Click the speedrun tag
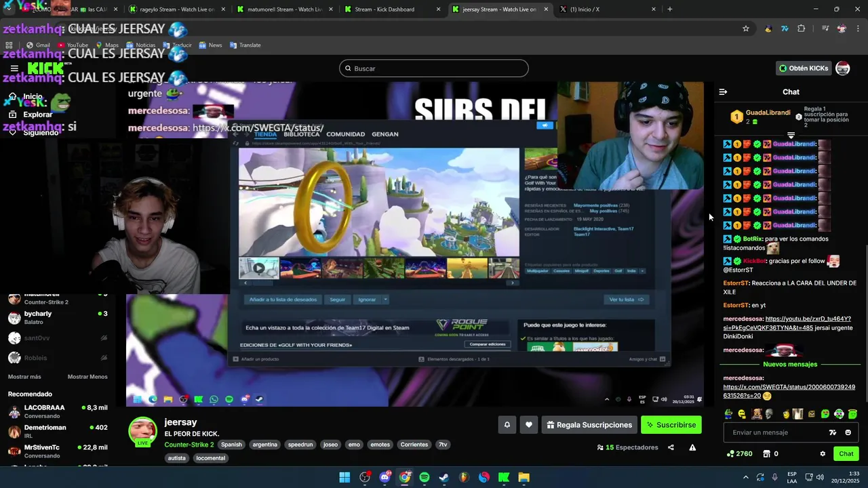Screen dimensions: 868x488 coord(300,445)
